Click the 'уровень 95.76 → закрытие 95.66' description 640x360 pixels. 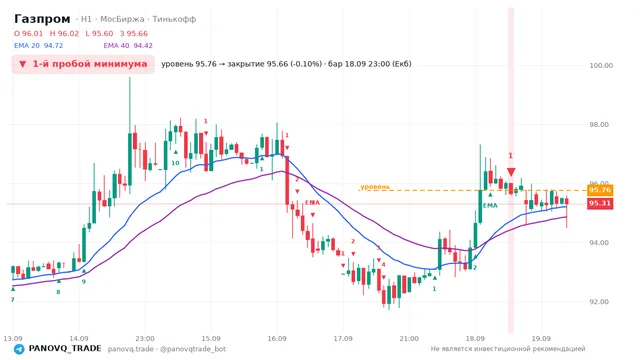pyautogui.click(x=286, y=64)
